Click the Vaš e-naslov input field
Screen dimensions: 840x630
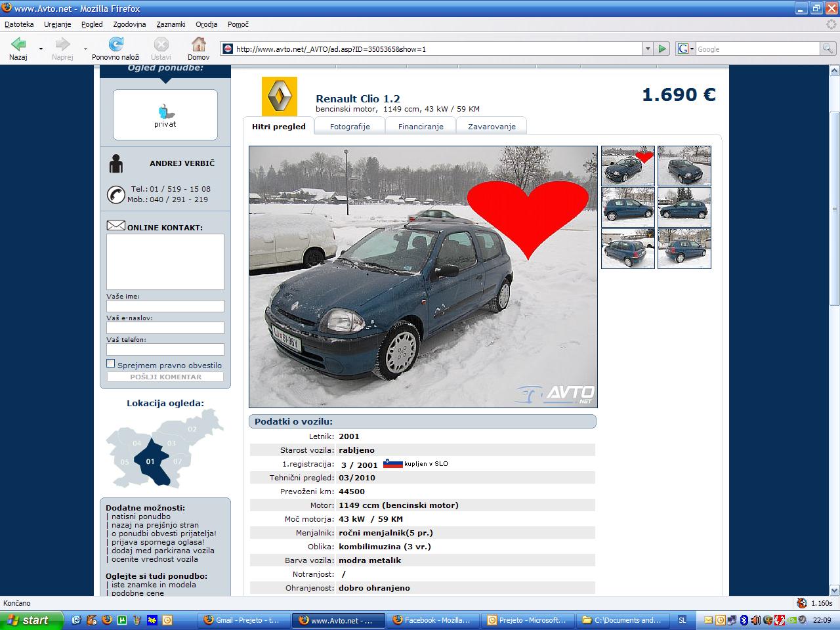click(165, 328)
